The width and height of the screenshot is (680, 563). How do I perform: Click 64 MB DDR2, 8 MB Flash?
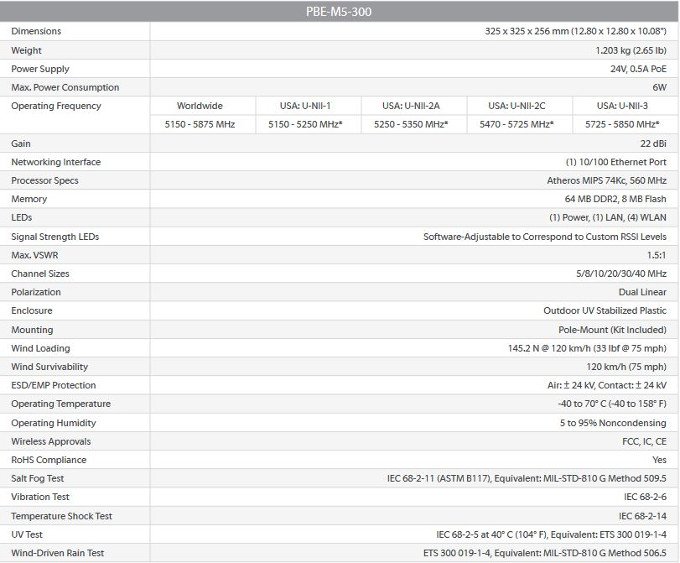click(x=615, y=199)
